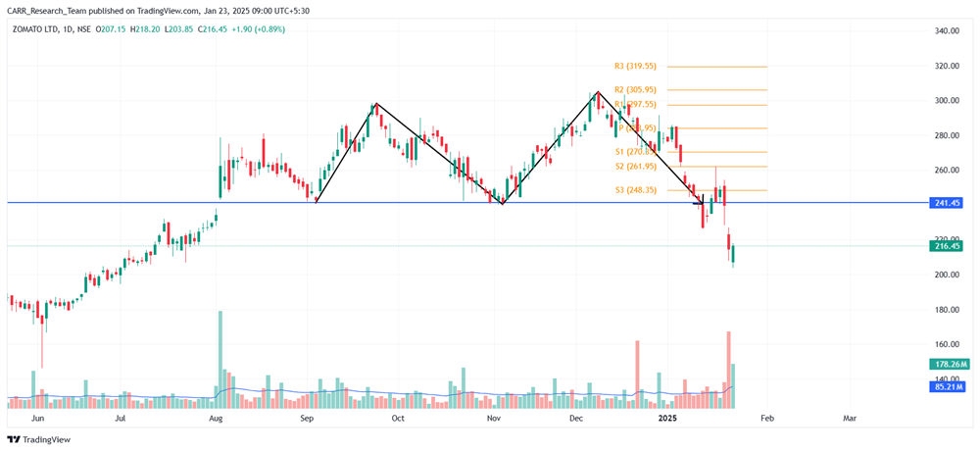The image size is (980, 451).
Task: Click Jul on the time axis
Action: 120,418
